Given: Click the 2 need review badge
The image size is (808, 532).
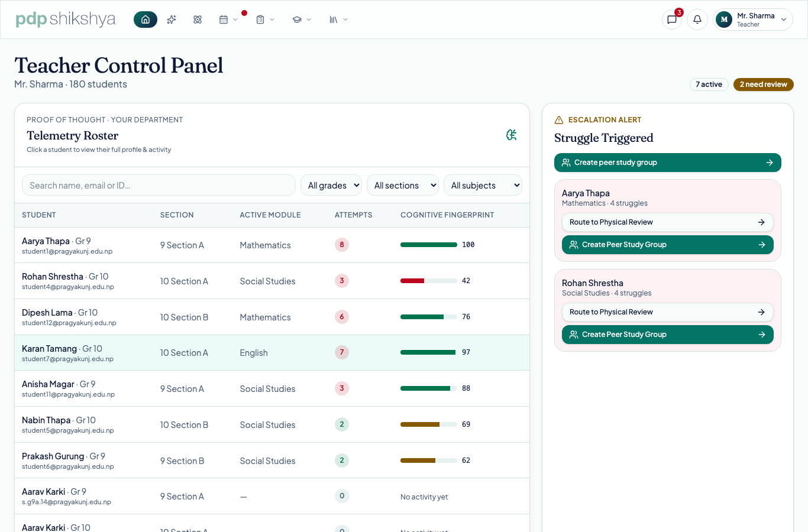Looking at the screenshot, I should click(763, 85).
